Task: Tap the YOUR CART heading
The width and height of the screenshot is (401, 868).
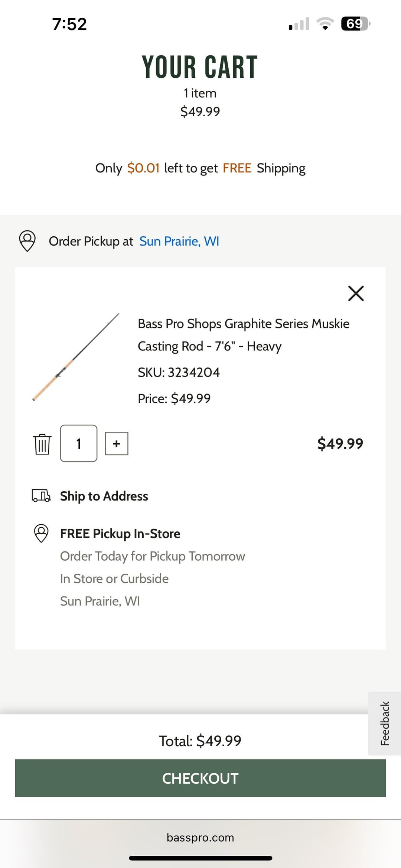Action: click(x=200, y=67)
